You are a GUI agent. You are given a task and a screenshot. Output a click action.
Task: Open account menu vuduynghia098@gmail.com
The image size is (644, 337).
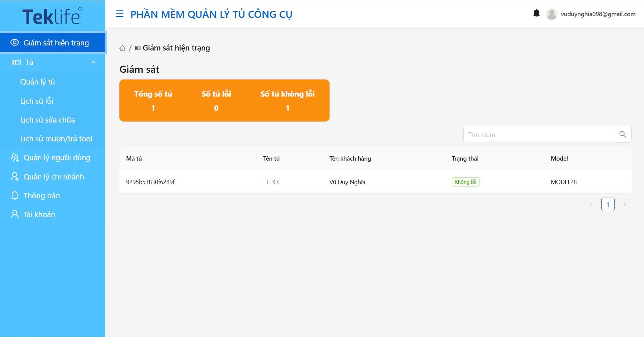598,14
